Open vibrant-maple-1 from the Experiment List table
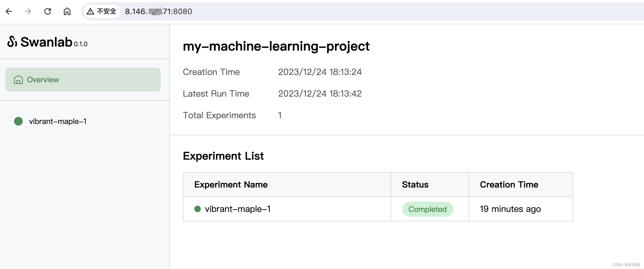This screenshot has height=269, width=644. (238, 209)
